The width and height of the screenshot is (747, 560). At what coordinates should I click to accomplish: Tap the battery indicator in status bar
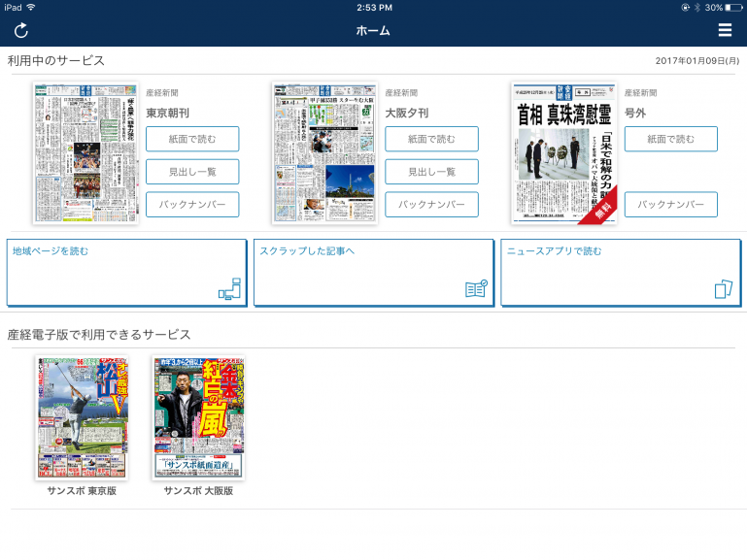(x=733, y=8)
